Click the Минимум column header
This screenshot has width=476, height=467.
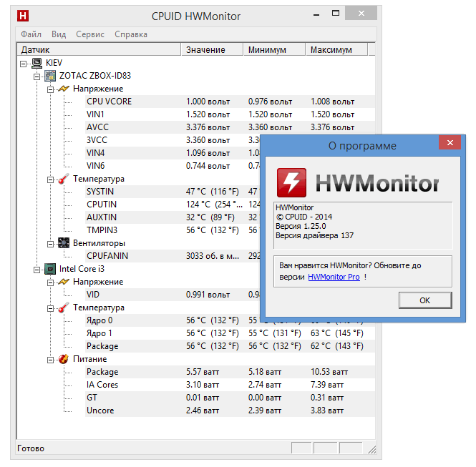(x=274, y=50)
